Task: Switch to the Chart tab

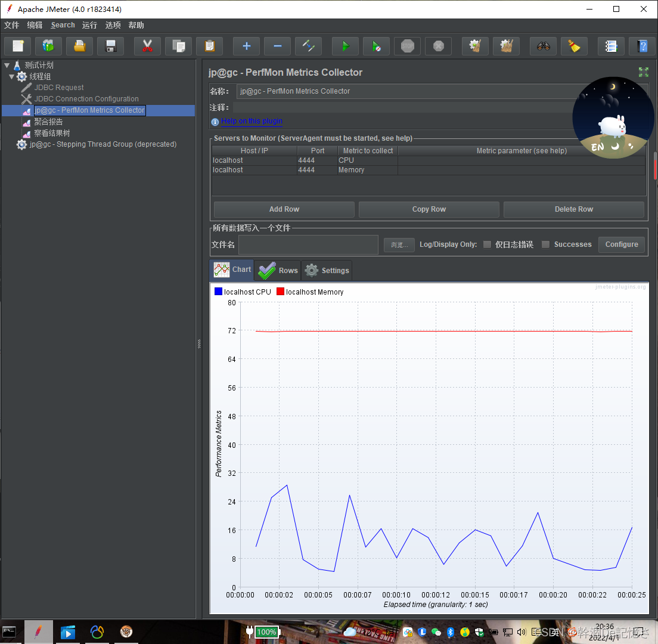Action: click(x=232, y=270)
